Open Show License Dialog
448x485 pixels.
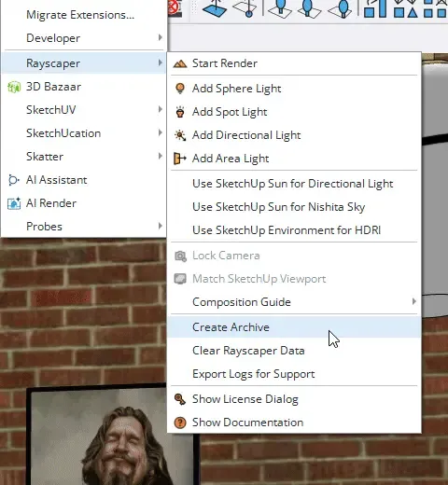pyautogui.click(x=294, y=399)
